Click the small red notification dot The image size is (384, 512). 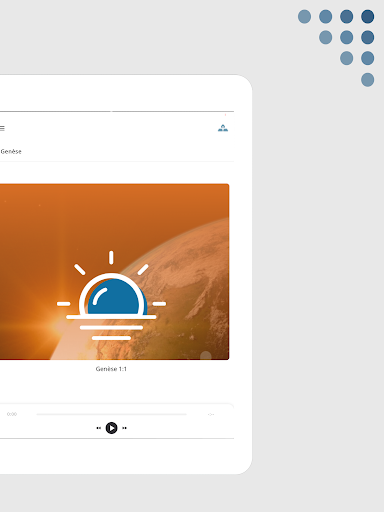pyautogui.click(x=225, y=115)
